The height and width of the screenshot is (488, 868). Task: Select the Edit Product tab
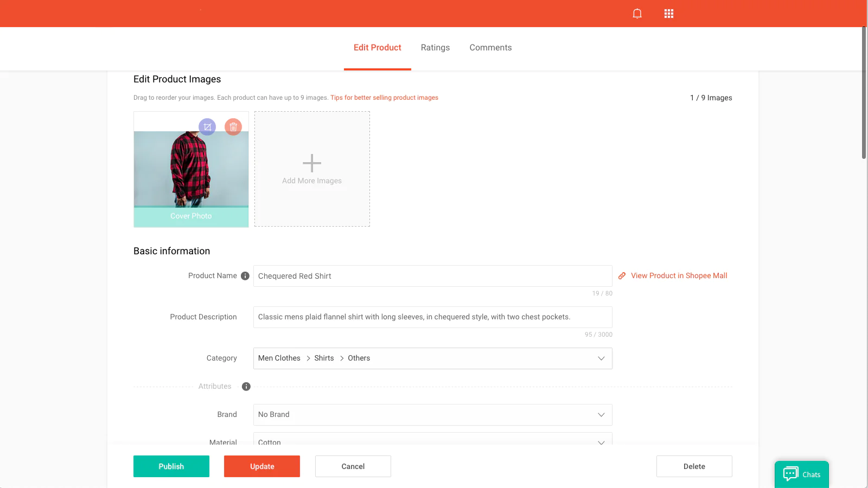pos(377,48)
